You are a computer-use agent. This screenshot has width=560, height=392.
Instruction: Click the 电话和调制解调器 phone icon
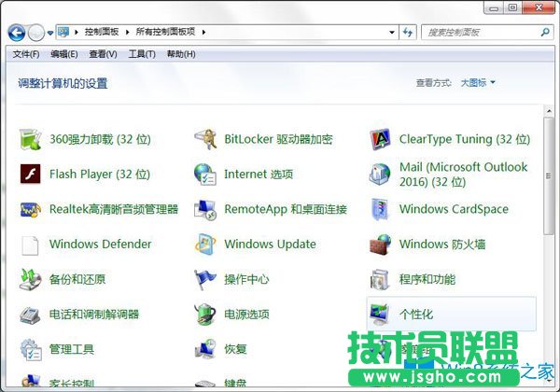tap(30, 315)
